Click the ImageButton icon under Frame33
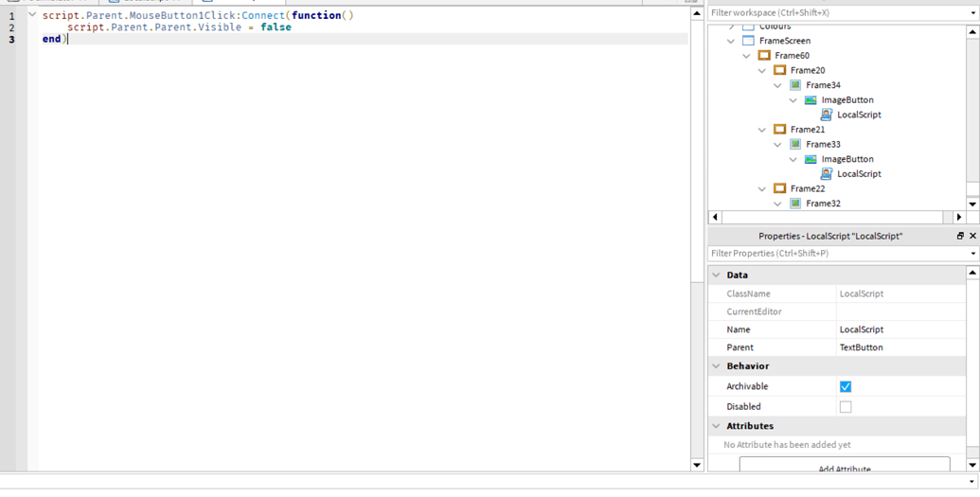Image resolution: width=980 pixels, height=497 pixels. click(811, 159)
